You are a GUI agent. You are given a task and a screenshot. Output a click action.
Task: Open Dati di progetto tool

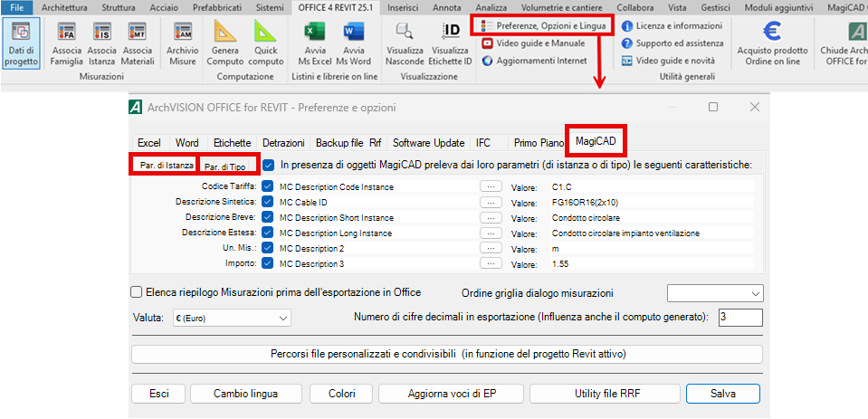[x=21, y=43]
